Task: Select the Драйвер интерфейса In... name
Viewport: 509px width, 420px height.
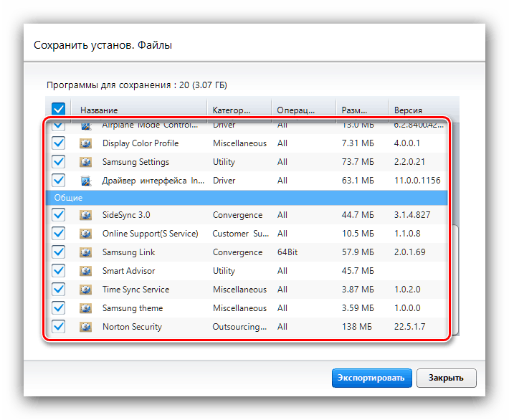Action: pyautogui.click(x=153, y=181)
